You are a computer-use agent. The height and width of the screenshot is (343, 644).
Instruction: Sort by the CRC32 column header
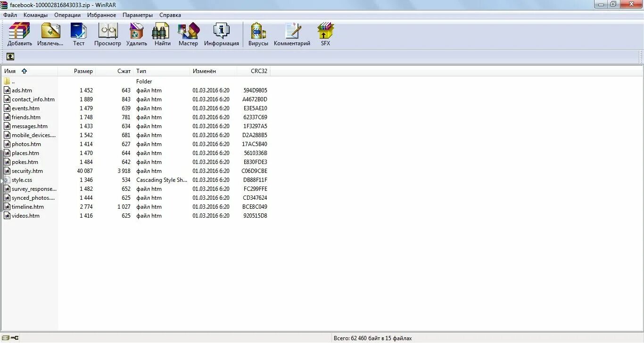tap(254, 71)
